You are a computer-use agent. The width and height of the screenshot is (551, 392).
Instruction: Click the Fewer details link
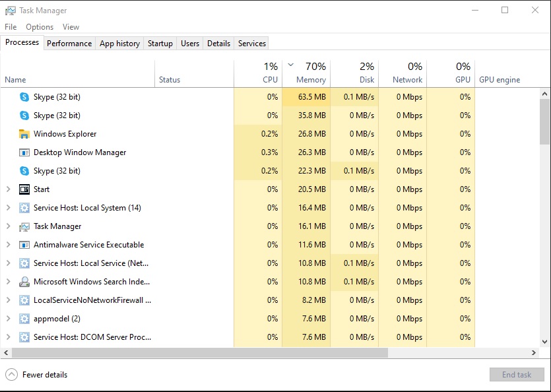[45, 375]
